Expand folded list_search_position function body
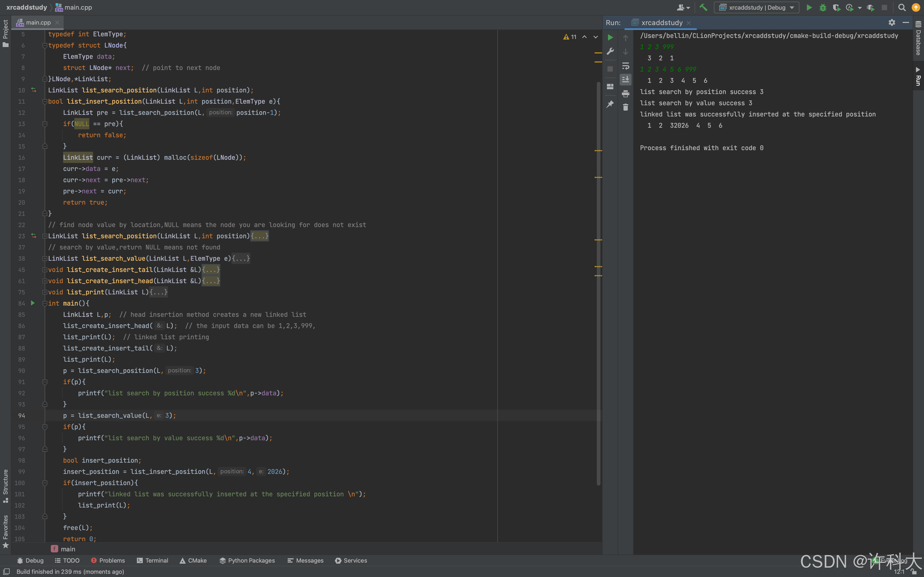This screenshot has height=577, width=924. point(45,236)
